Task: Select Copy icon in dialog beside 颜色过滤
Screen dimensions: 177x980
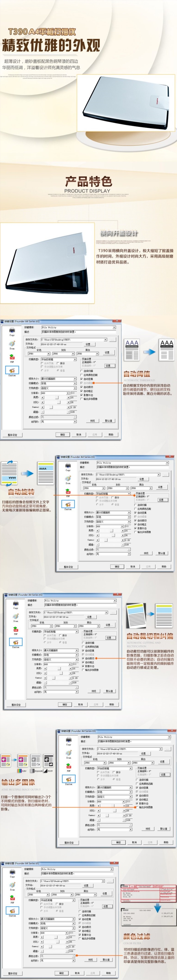Action: tap(12, 872)
